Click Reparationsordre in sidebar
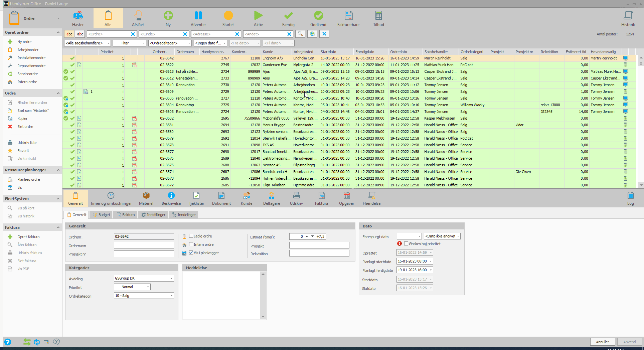 tap(31, 66)
